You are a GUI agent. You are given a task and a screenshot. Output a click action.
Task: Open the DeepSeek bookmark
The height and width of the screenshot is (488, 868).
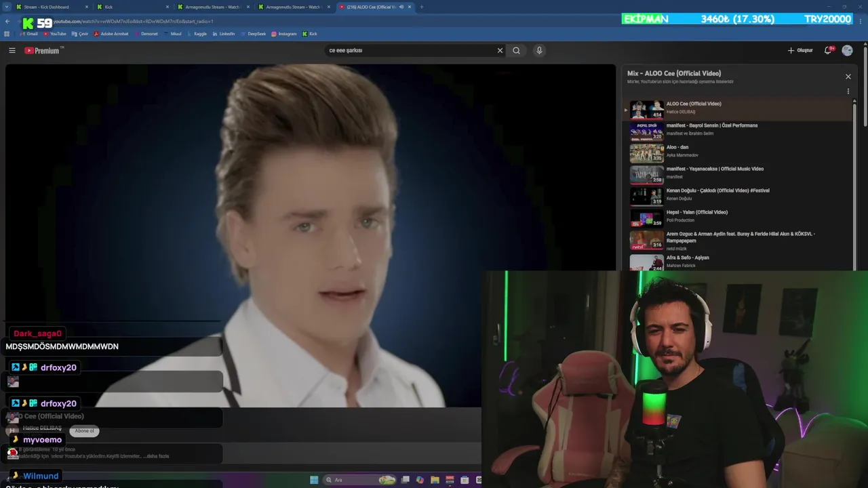point(253,33)
